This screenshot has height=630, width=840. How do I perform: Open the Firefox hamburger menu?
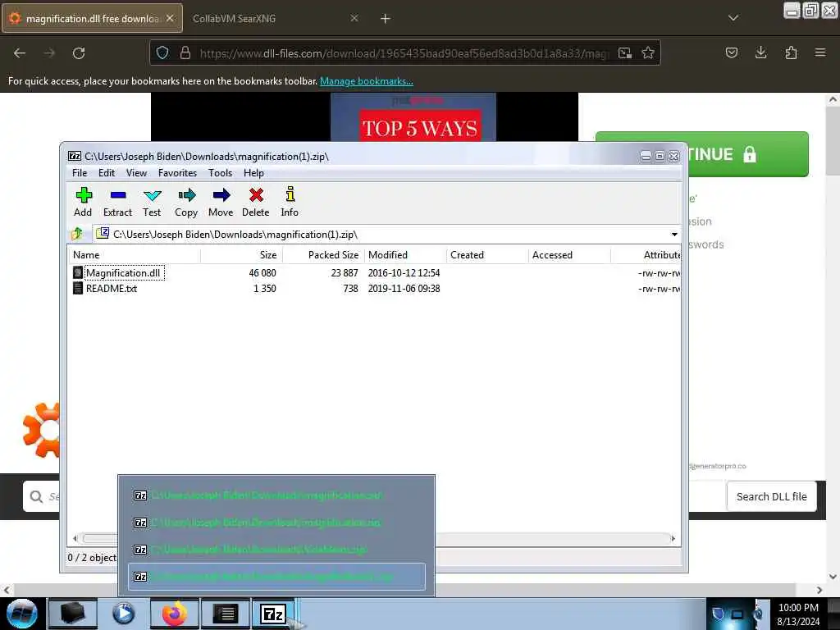(819, 52)
